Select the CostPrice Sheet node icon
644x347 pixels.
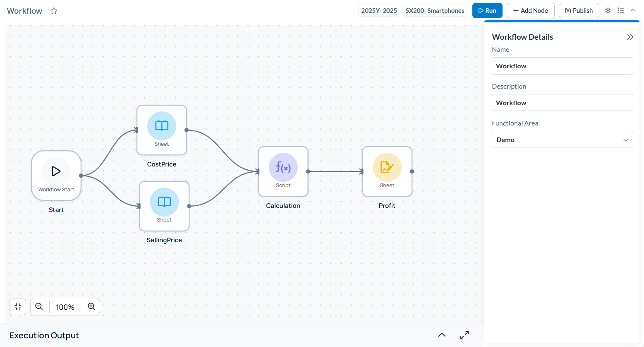pos(161,125)
